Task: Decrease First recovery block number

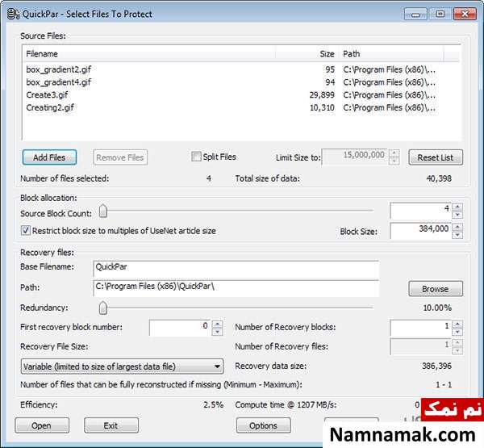Action: (218, 332)
